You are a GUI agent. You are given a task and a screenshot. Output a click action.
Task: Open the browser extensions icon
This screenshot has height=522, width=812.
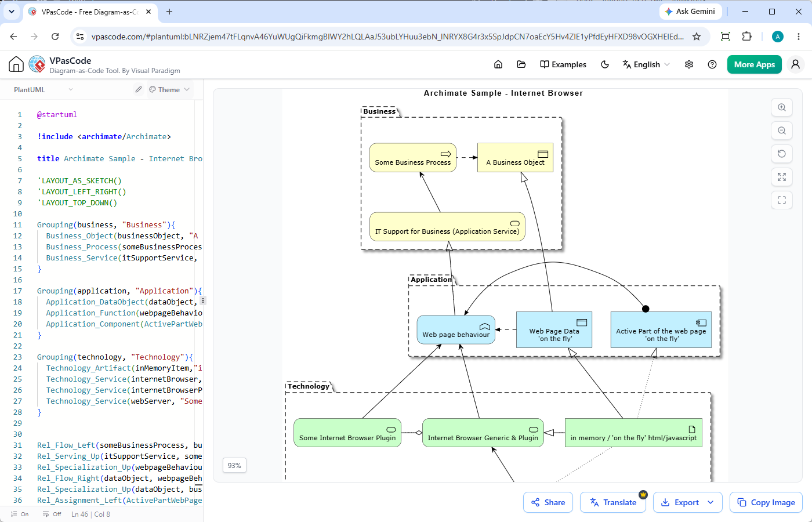coord(747,37)
